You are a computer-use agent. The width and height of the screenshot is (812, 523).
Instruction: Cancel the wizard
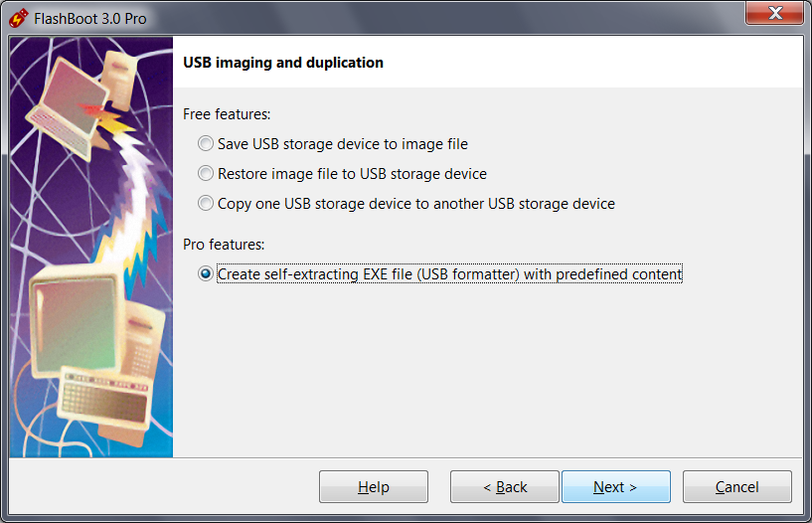click(736, 487)
